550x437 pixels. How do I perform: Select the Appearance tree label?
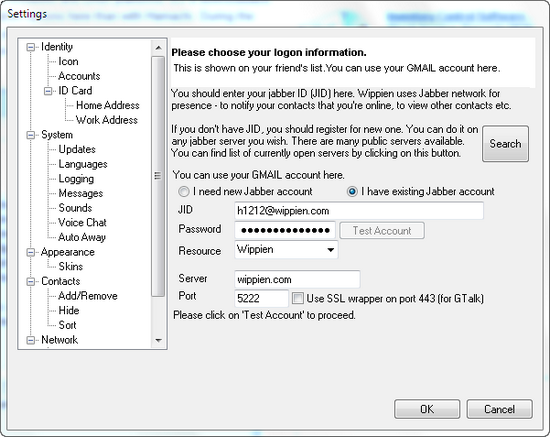coord(67,252)
